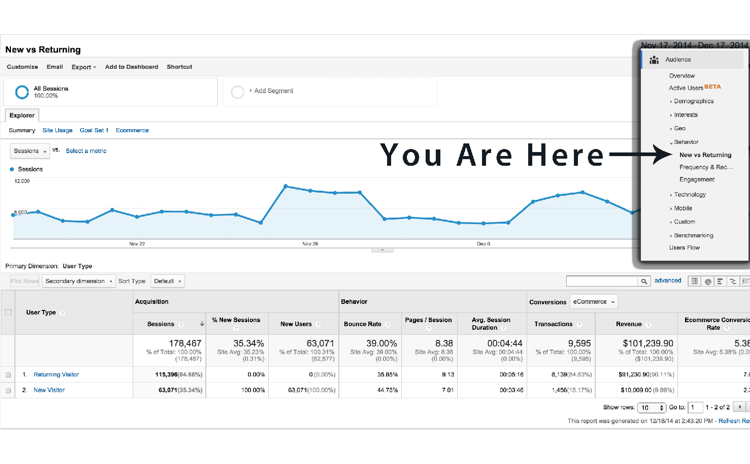Click the Audience people icon in sidebar
This screenshot has height=464, width=750.
654,60
